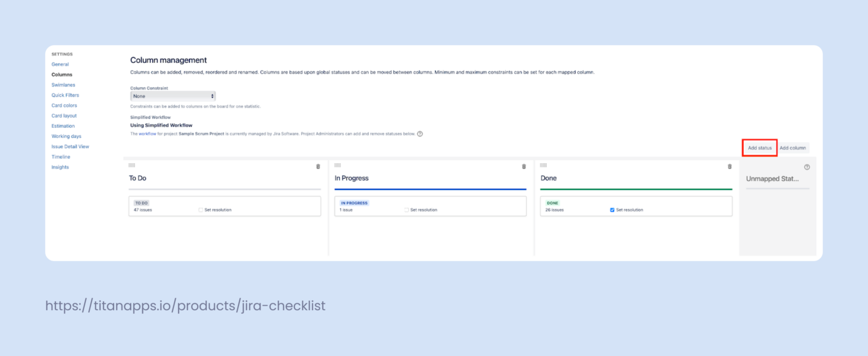Remove the Done column using trash icon

(730, 166)
